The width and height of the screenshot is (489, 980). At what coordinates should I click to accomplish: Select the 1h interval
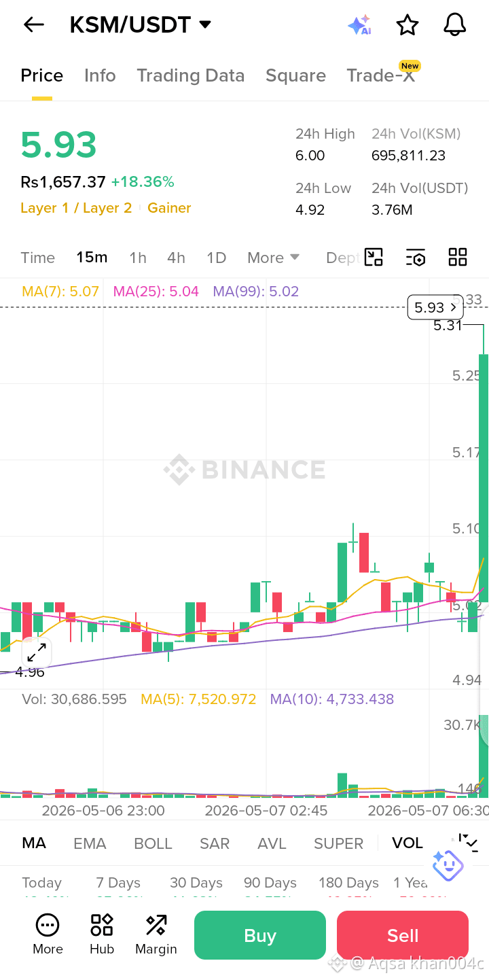coord(138,258)
